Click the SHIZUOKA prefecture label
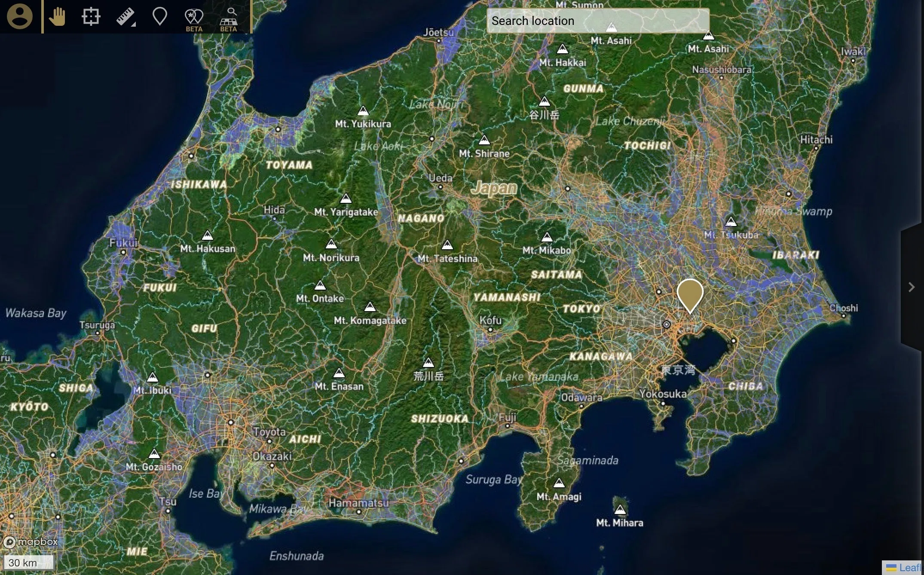Viewport: 924px width, 575px height. pyautogui.click(x=440, y=419)
